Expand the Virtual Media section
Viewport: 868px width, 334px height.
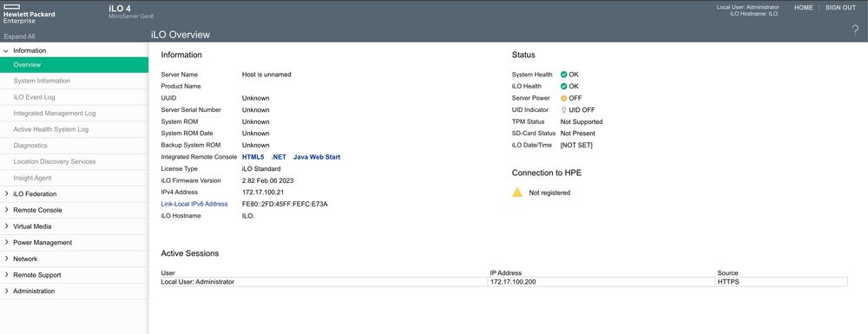[x=6, y=226]
